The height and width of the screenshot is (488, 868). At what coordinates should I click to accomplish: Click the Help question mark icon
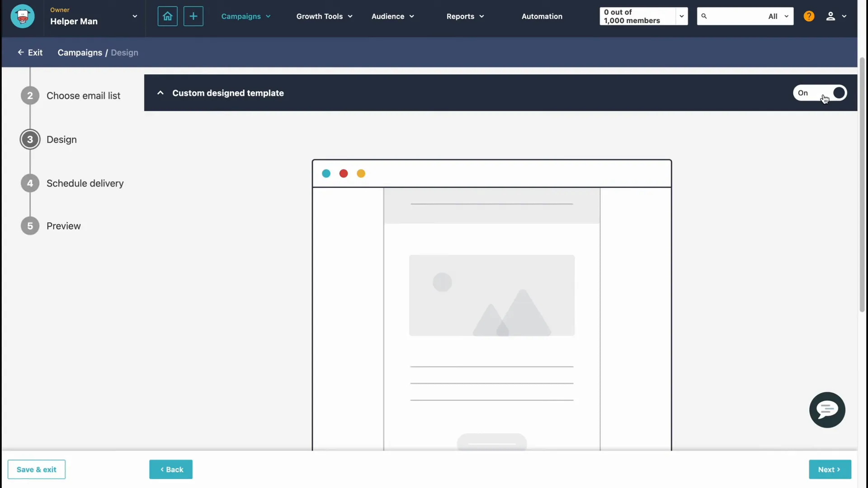tap(810, 16)
